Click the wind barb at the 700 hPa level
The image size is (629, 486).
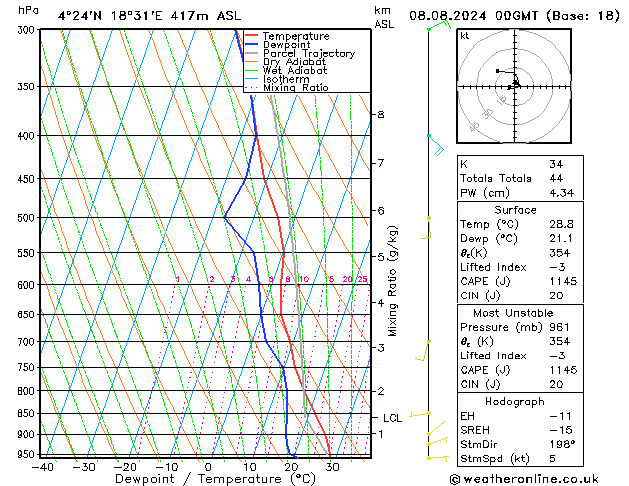click(423, 350)
